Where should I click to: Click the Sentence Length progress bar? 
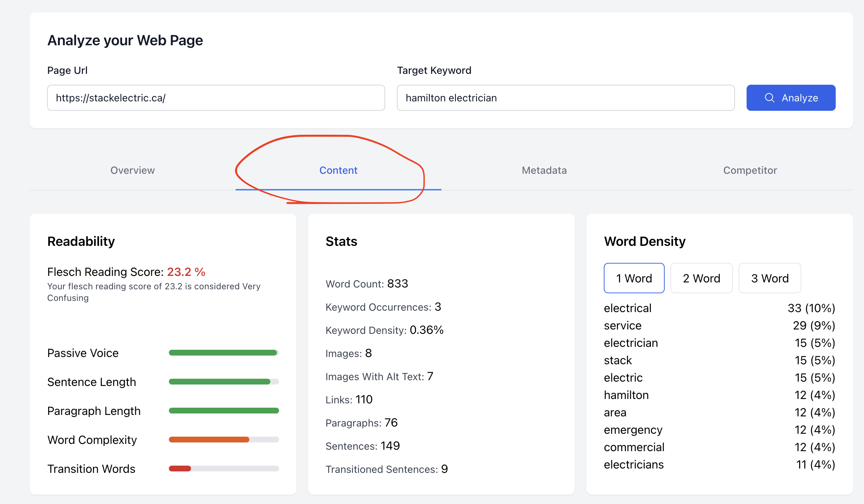[x=224, y=382]
